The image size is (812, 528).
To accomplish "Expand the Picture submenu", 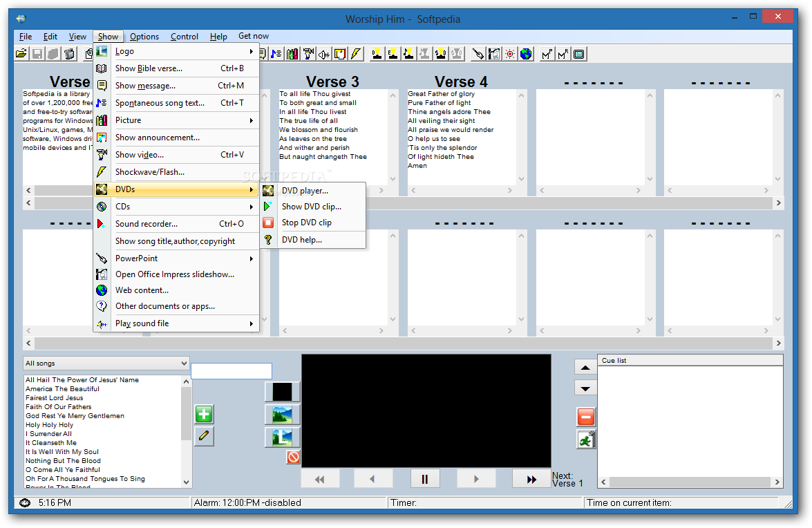I will point(177,120).
